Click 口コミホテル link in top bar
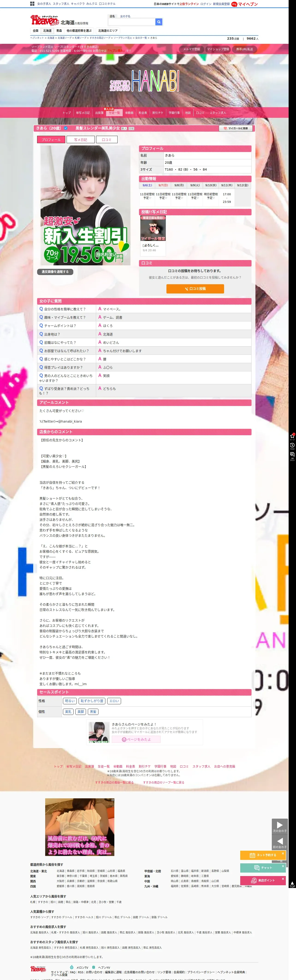296x980 pixels. [x=107, y=4]
